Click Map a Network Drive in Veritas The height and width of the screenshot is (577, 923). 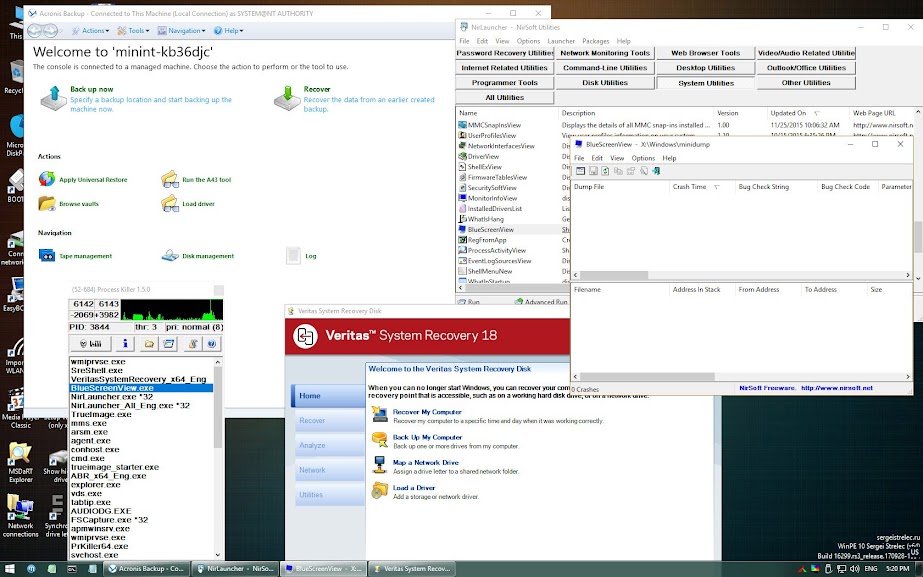click(x=426, y=463)
